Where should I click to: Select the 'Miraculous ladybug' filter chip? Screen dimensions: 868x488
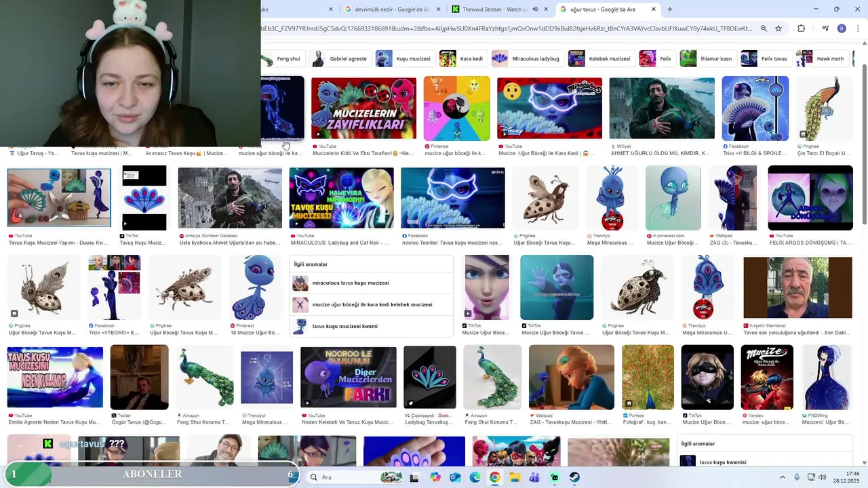click(x=527, y=59)
